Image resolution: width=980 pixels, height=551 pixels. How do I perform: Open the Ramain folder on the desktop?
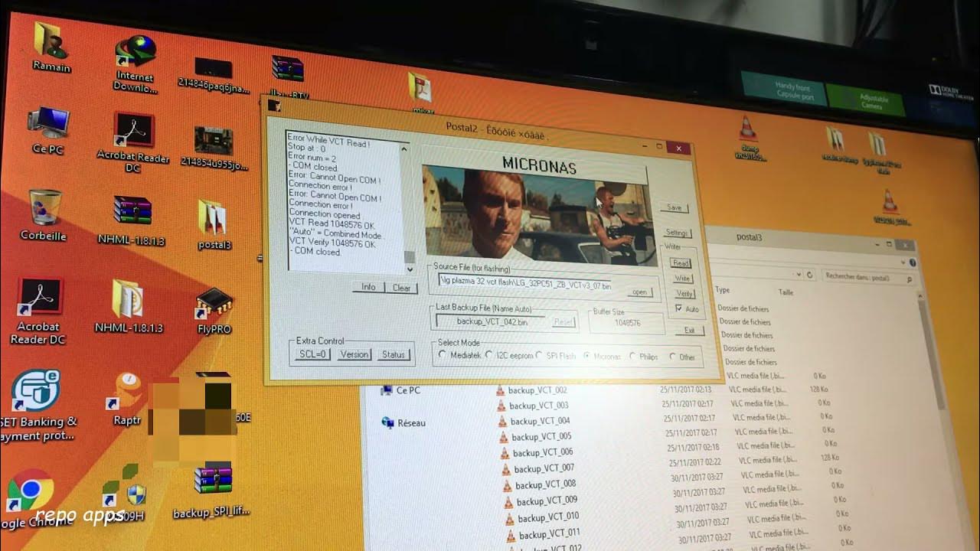[50, 46]
